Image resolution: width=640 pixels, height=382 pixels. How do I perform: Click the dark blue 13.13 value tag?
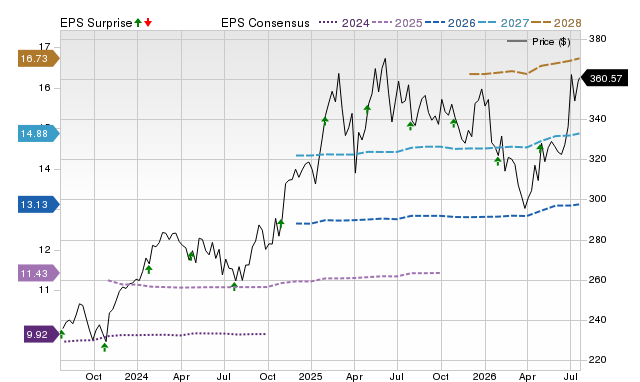click(38, 204)
